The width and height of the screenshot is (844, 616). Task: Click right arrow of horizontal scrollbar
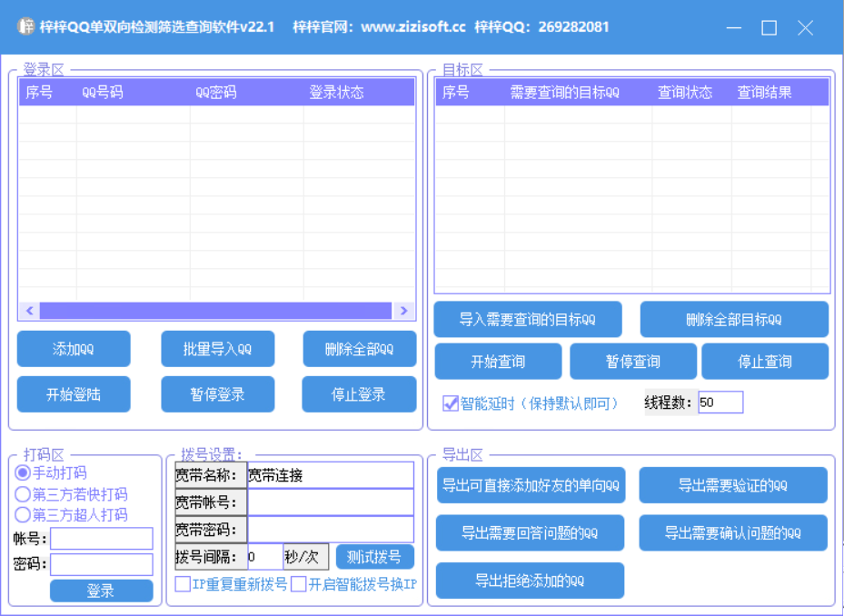click(x=403, y=311)
